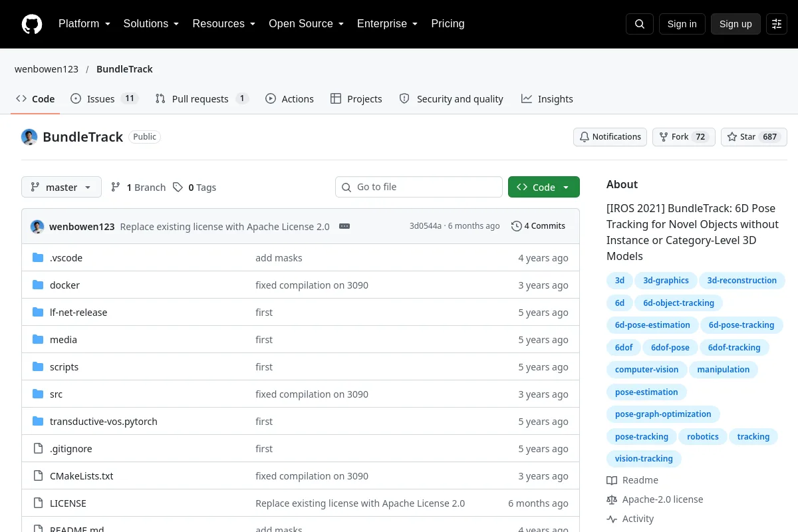Click the src folder icon
The image size is (798, 532).
38,394
